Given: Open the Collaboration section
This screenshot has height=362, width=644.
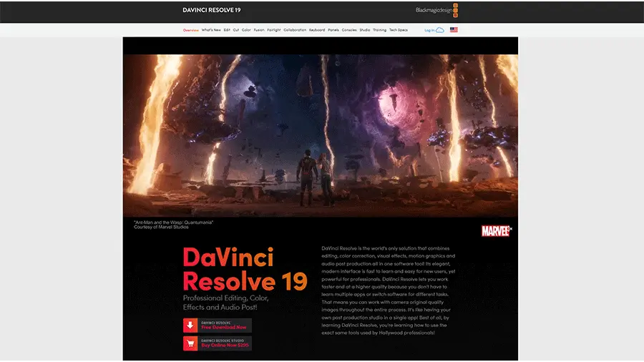Looking at the screenshot, I should click(x=295, y=30).
